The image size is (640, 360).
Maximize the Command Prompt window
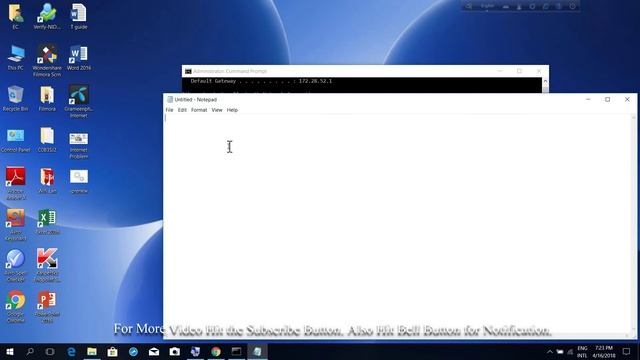click(x=519, y=71)
